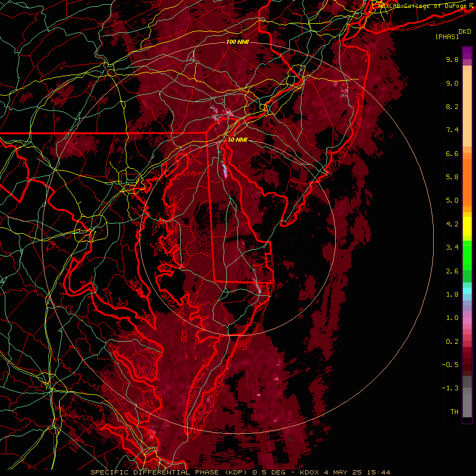Click the KDP product caption at the bottom
This screenshot has width=476, height=476.
coord(240,472)
